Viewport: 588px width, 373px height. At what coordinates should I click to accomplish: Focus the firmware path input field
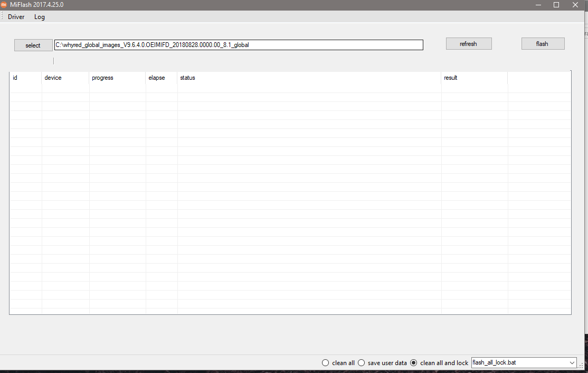pos(239,45)
